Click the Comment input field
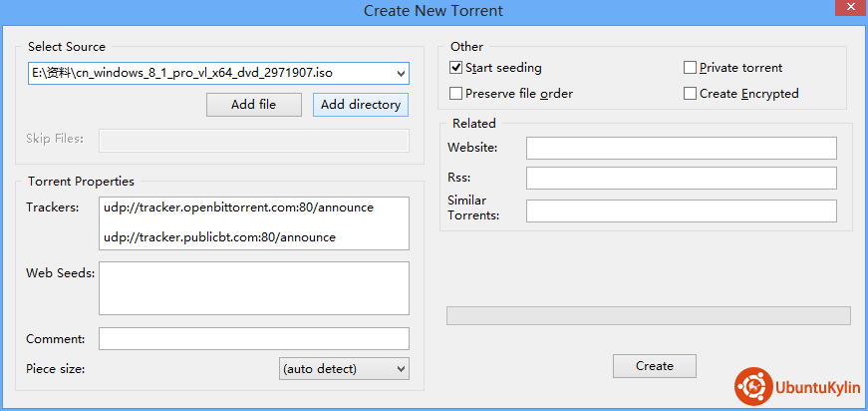Screen dimensions: 868x411 [x=254, y=338]
